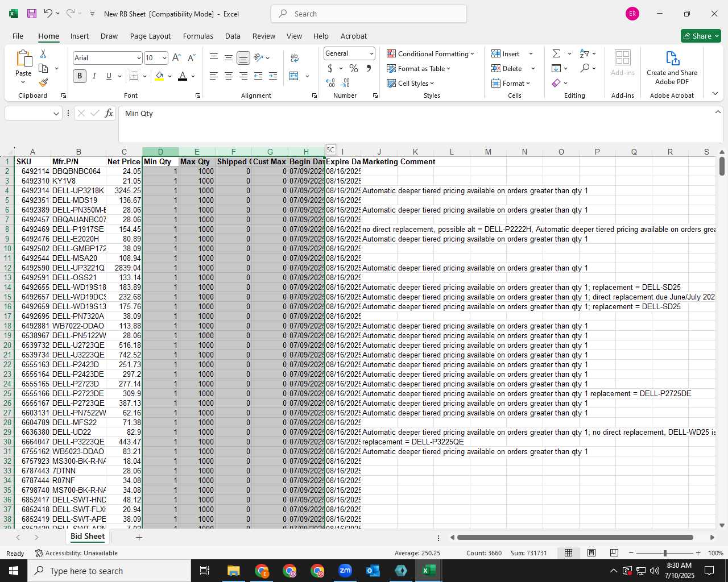Open the Page Layout tab

(150, 36)
